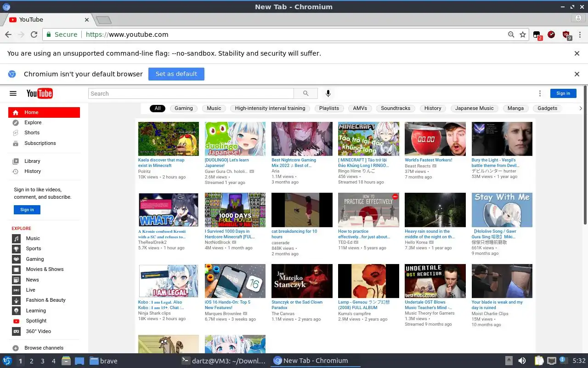Screen dimensions: 588x368
Task: Reload the page with refresh icon
Action: coord(34,34)
